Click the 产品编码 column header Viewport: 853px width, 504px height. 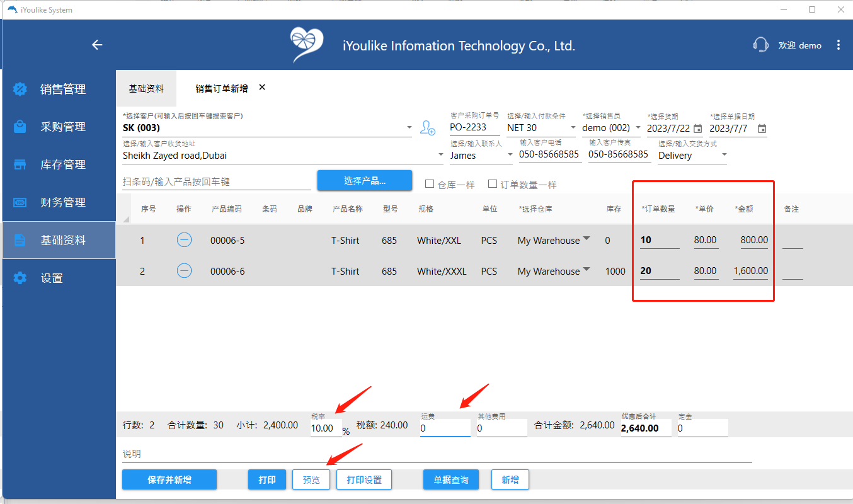pos(227,209)
